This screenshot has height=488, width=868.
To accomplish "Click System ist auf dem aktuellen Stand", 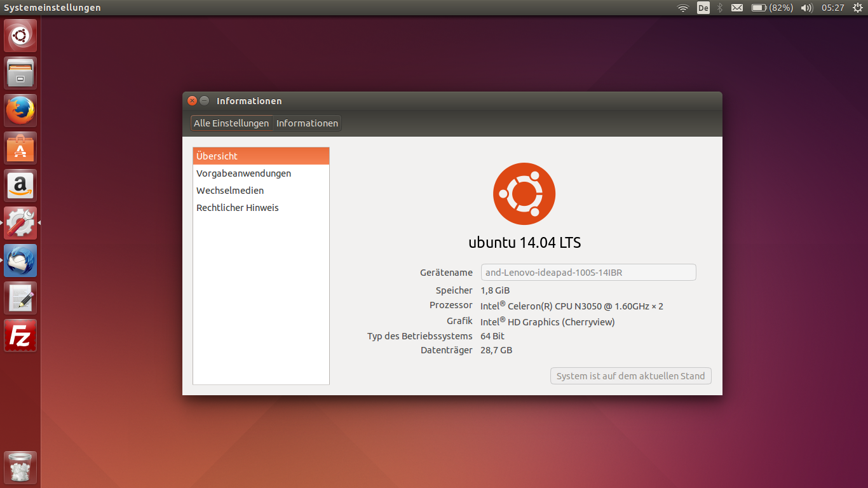I will click(x=631, y=376).
